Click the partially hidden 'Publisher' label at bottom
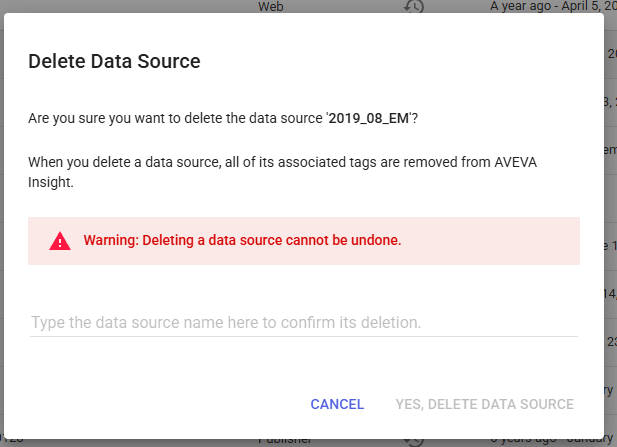 285,442
